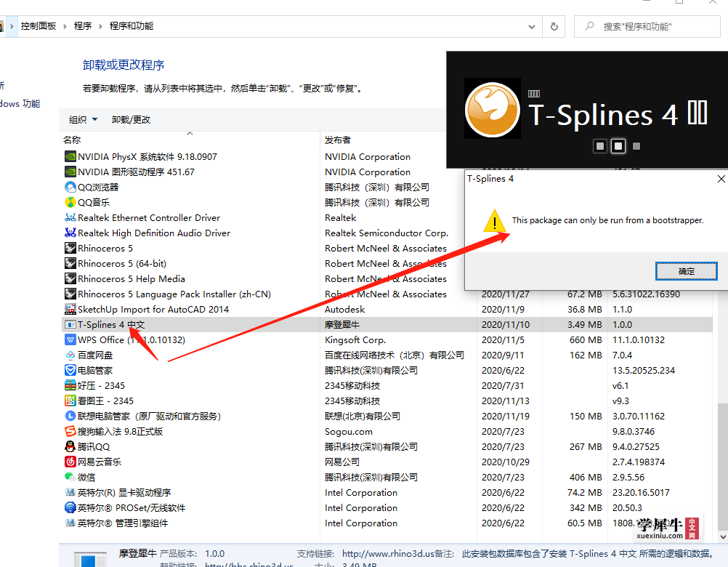Select version 23.20.16.5017 cell

tap(641, 492)
